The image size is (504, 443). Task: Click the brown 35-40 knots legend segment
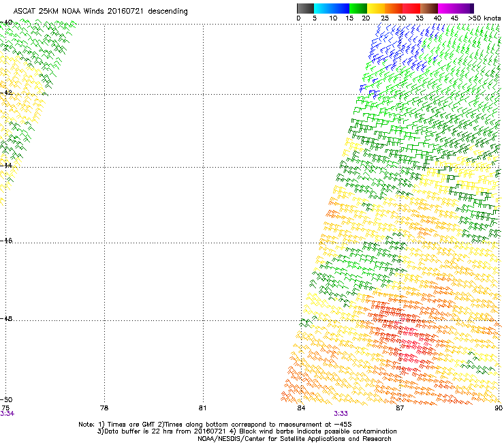(x=429, y=8)
